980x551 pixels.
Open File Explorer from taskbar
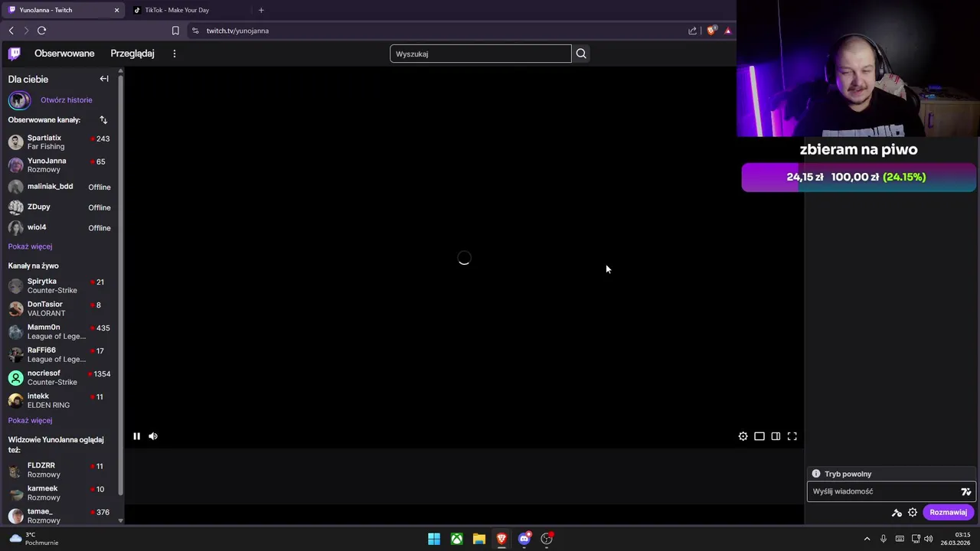coord(479,539)
